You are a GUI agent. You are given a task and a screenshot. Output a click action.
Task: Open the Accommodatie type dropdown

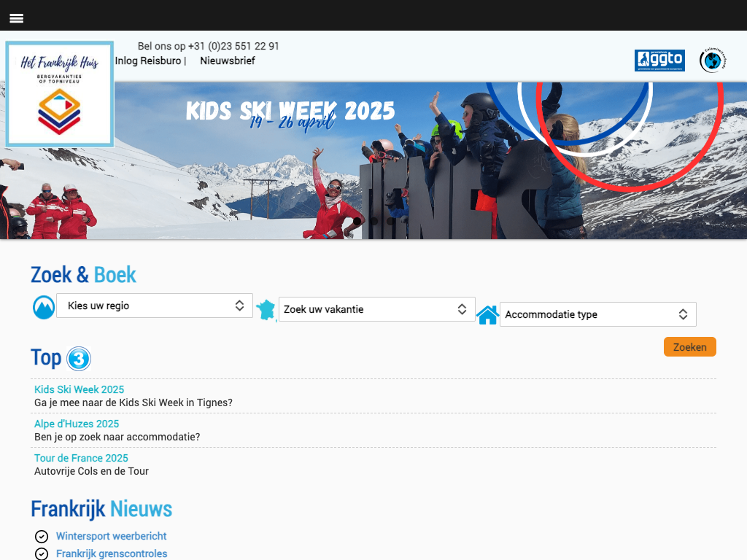point(598,314)
